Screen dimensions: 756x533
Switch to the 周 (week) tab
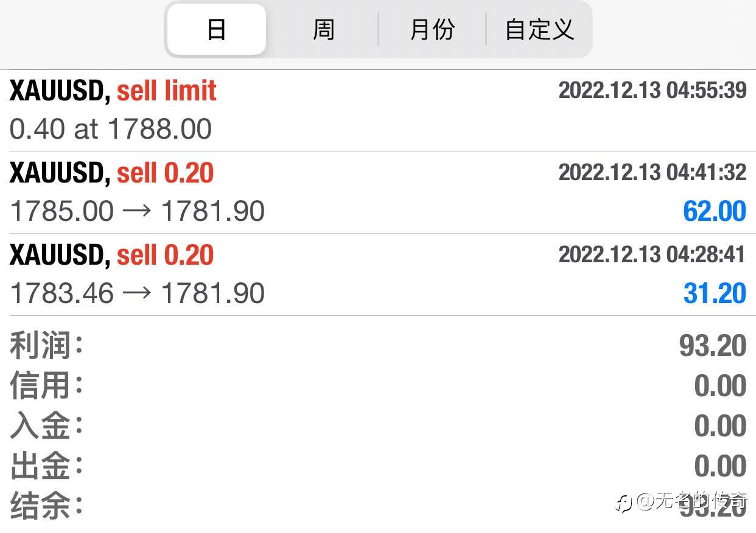323,29
